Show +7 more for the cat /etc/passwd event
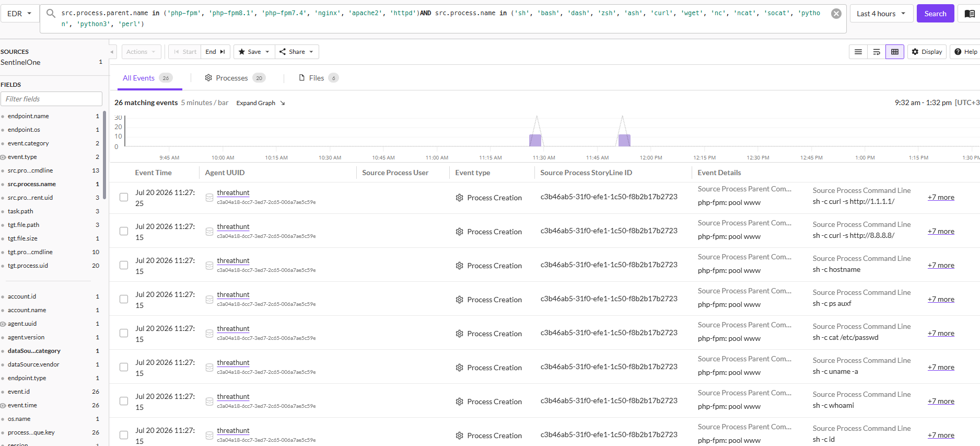Screen dimensions: 980x446 coord(941,333)
